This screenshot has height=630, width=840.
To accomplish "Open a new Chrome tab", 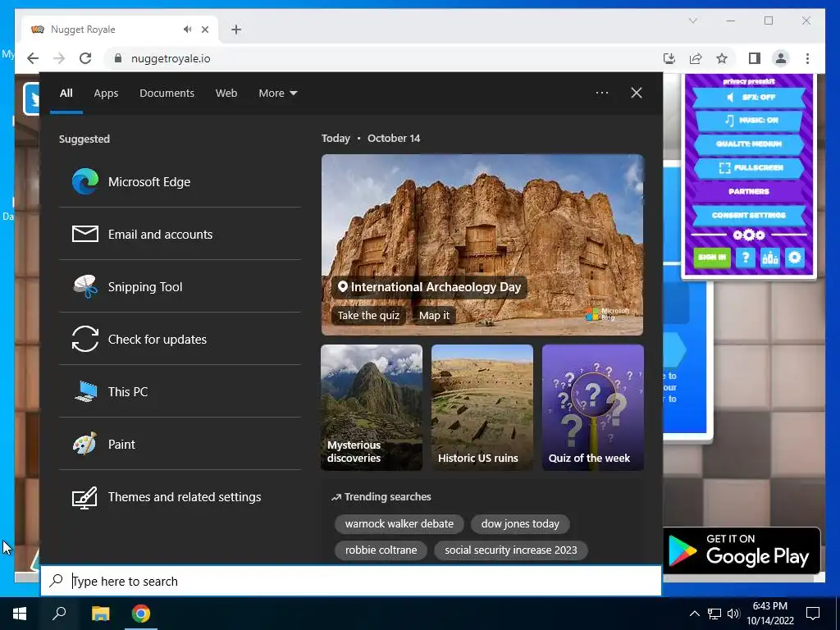I will [235, 30].
